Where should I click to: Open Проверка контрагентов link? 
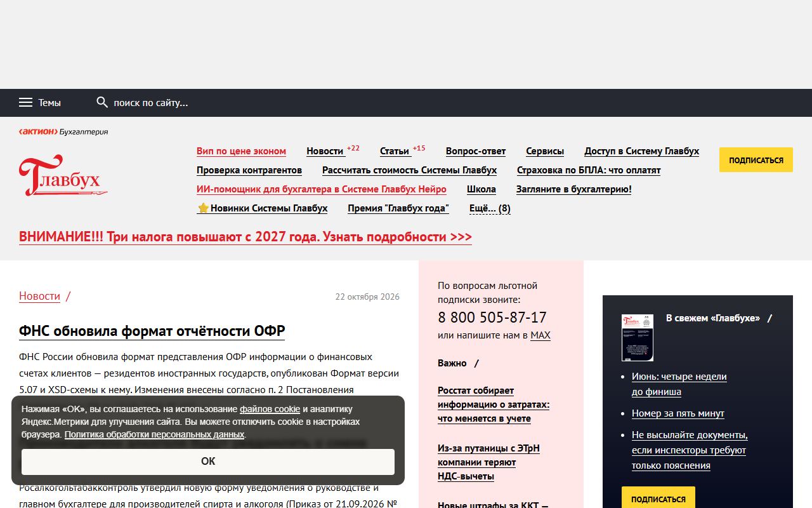249,170
